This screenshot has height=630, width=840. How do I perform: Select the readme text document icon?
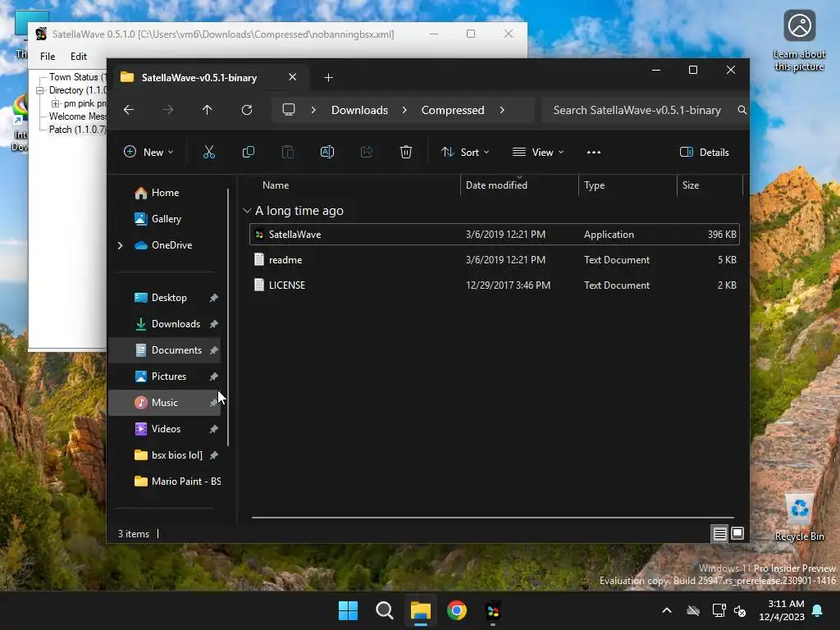coord(259,260)
